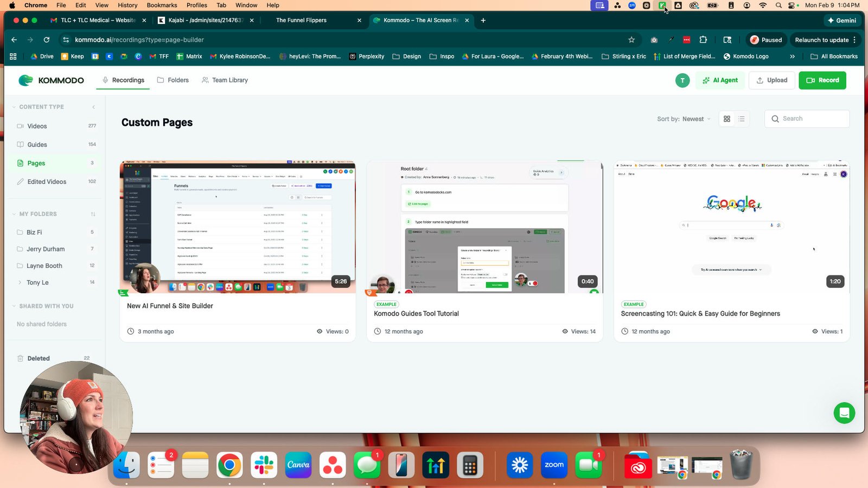Open the Bookmarks menu in the menu bar
The image size is (868, 488).
[162, 5]
